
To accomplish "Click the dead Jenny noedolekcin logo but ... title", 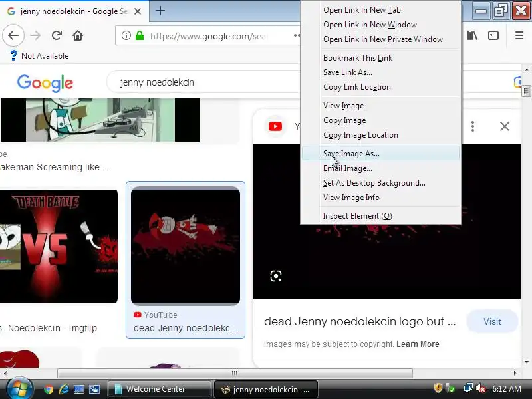I will (360, 321).
